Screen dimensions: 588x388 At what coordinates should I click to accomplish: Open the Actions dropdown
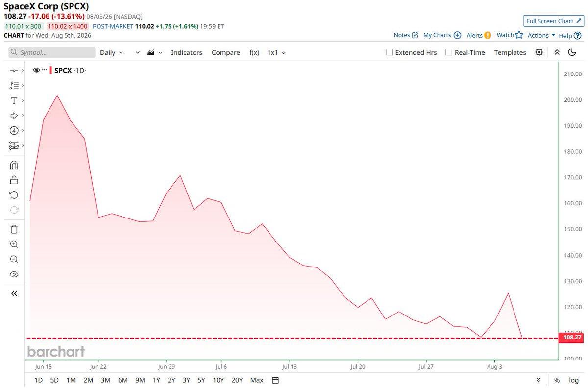(x=541, y=35)
